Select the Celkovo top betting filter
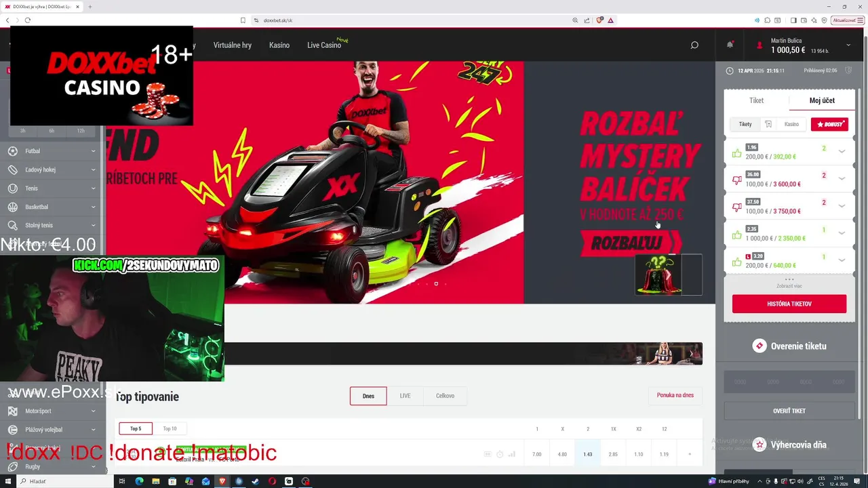The width and height of the screenshot is (868, 488). point(445,396)
